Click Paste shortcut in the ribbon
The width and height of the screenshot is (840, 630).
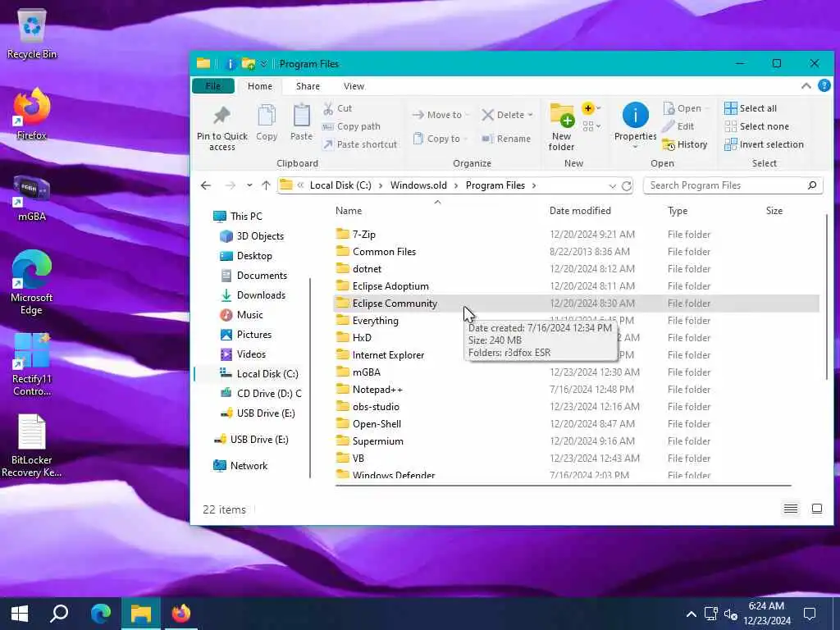360,144
